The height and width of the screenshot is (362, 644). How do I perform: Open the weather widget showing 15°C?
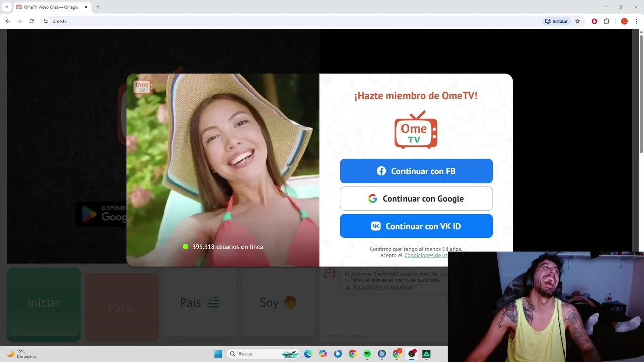click(x=21, y=354)
